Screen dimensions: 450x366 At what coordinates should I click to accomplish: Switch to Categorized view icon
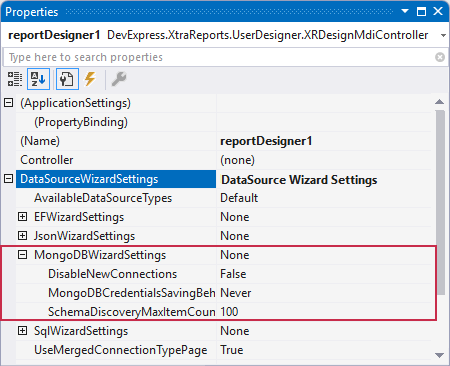point(15,79)
